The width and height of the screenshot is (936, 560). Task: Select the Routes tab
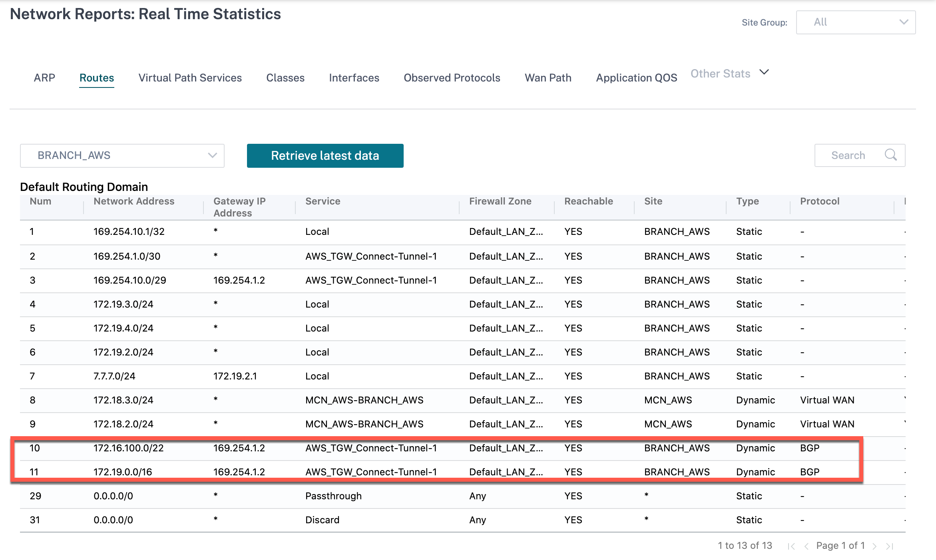coord(97,77)
